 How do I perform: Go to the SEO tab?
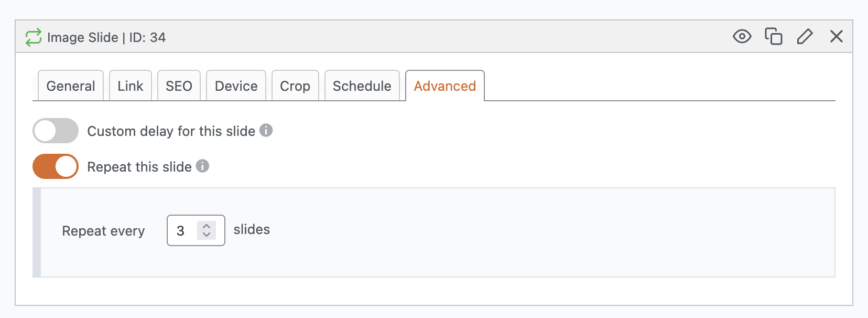[x=179, y=86]
